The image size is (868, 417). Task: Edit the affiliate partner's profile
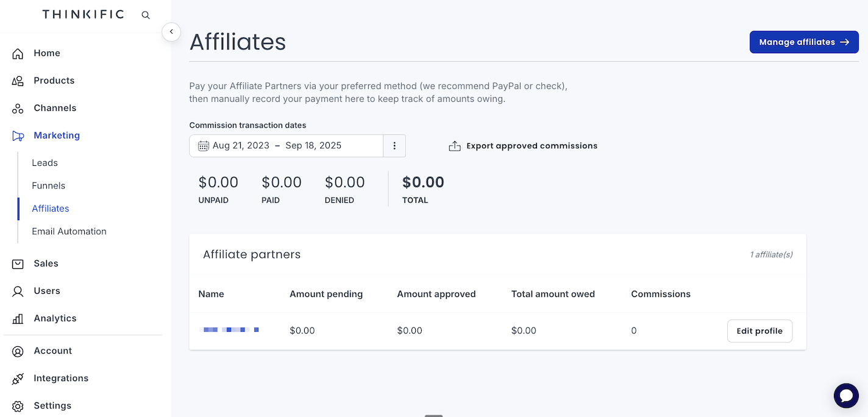pyautogui.click(x=759, y=330)
